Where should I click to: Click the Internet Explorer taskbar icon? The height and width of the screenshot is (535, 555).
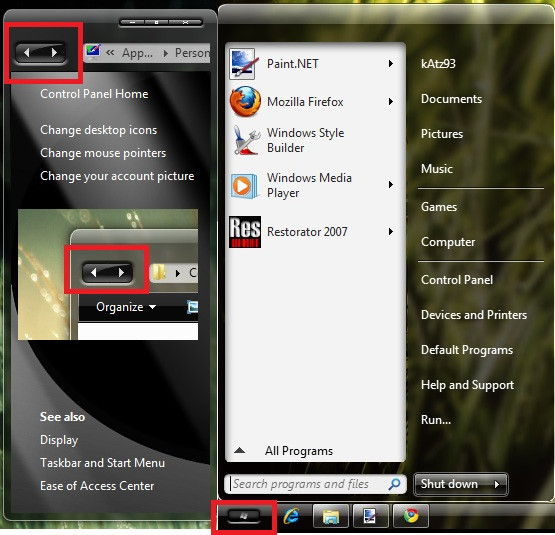tap(291, 516)
